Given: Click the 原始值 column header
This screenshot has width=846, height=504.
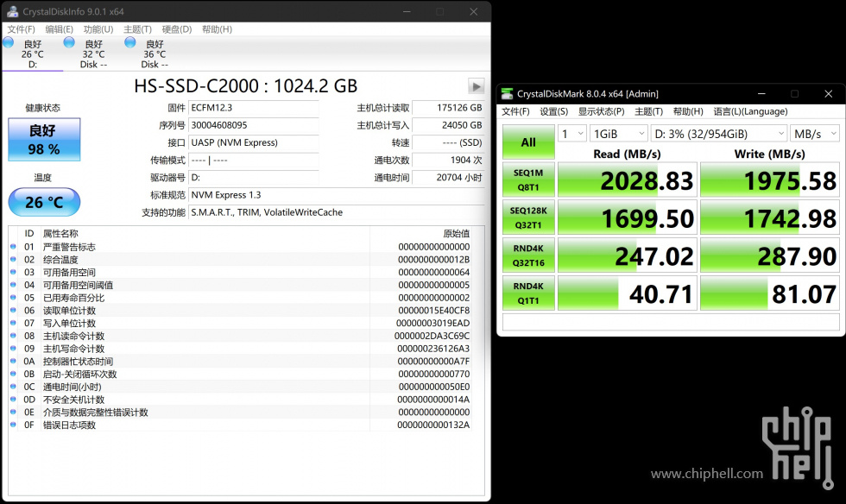Looking at the screenshot, I should tap(457, 234).
